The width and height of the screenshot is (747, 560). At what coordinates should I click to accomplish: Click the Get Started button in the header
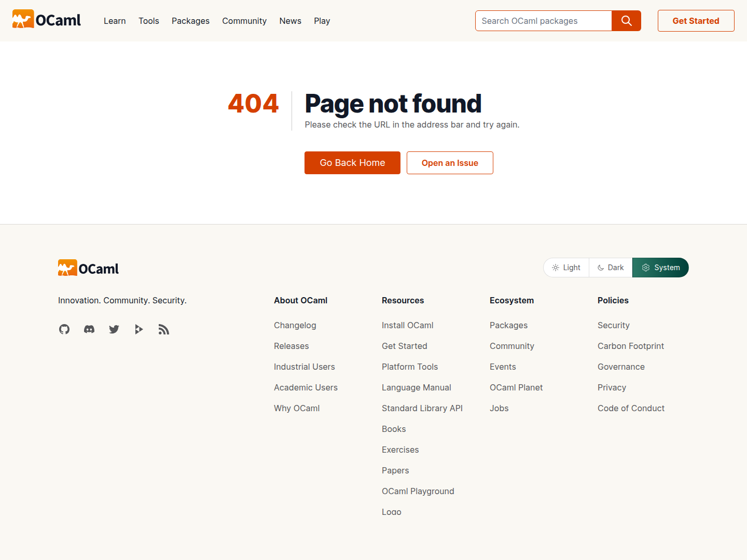(x=696, y=21)
